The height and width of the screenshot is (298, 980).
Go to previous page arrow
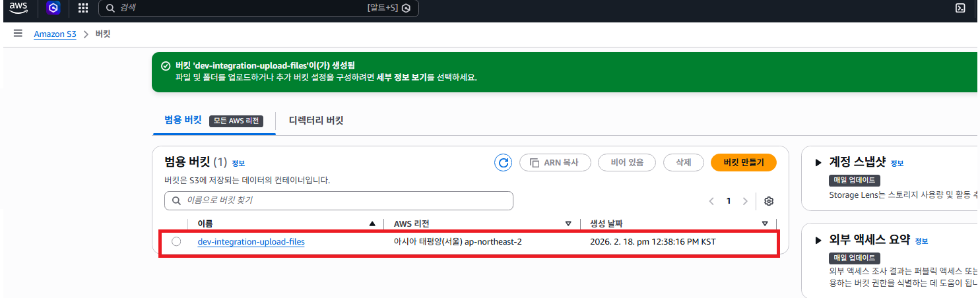tap(711, 201)
